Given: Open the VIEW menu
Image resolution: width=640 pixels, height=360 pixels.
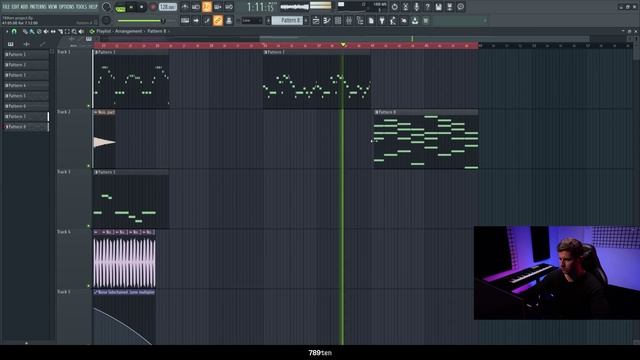Looking at the screenshot, I should (53, 7).
